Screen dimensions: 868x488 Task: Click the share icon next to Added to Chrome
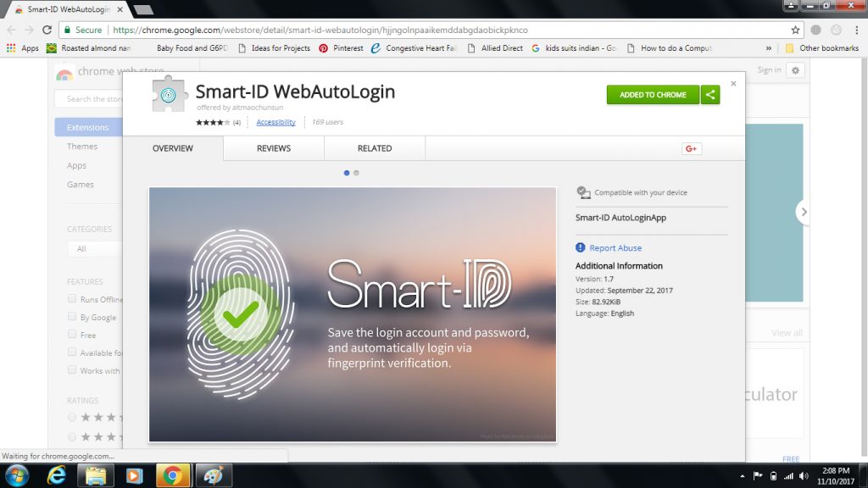710,95
